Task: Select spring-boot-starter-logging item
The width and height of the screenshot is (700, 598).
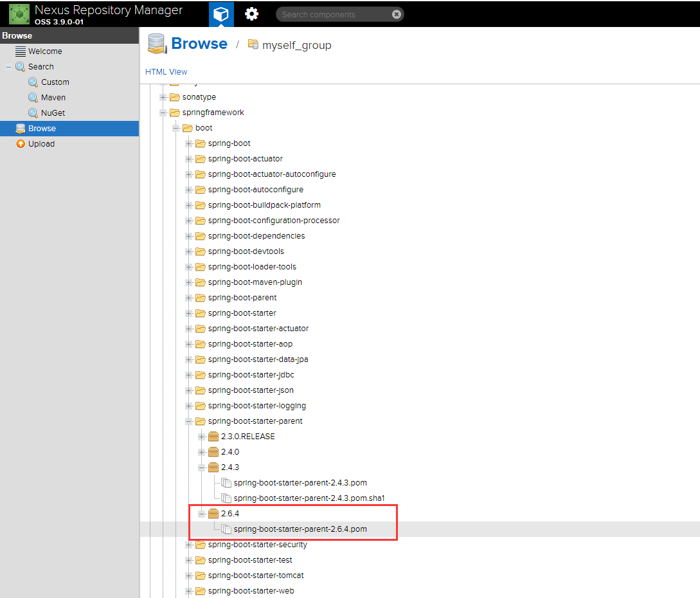Action: (x=256, y=406)
